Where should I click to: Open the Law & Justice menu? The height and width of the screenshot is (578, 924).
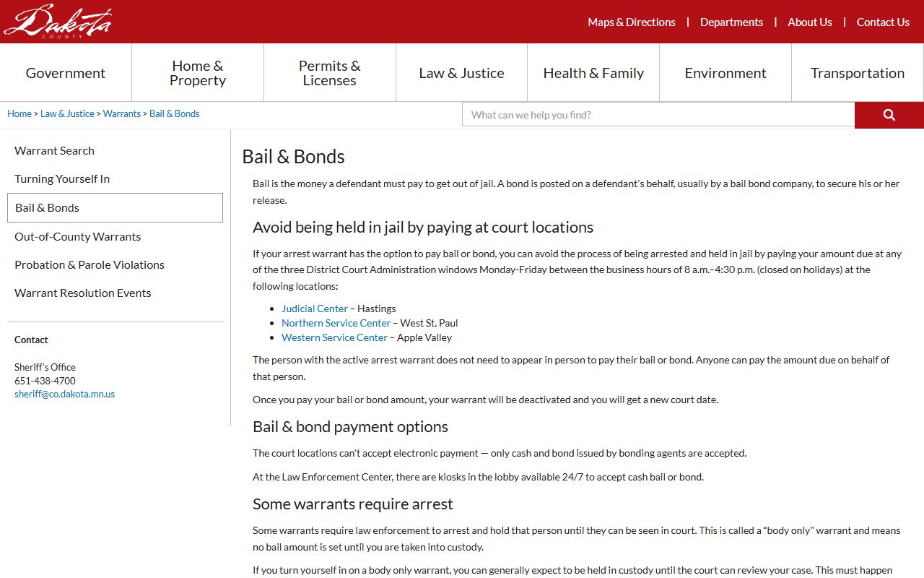coord(462,73)
